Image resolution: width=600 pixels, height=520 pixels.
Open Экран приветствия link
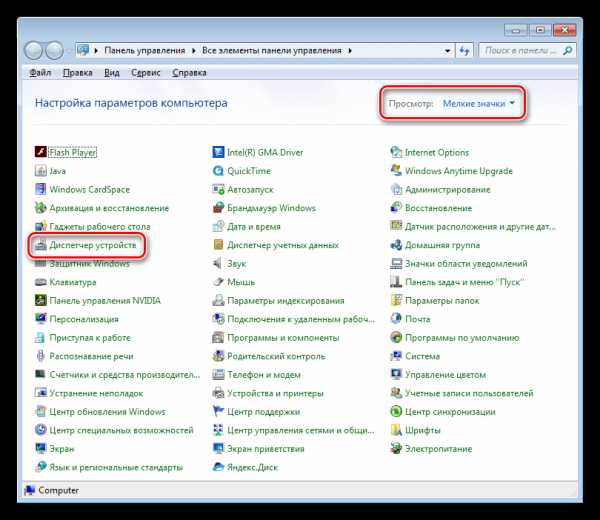(266, 448)
